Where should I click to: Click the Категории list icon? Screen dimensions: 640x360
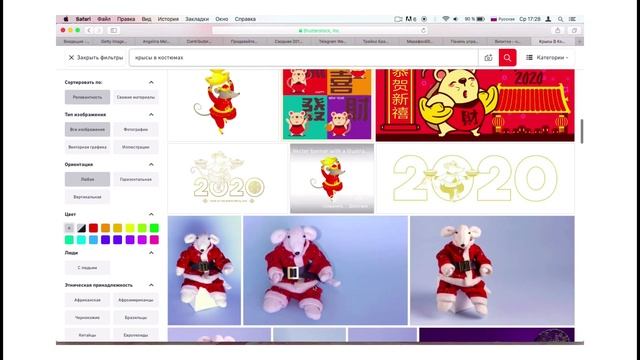click(529, 58)
